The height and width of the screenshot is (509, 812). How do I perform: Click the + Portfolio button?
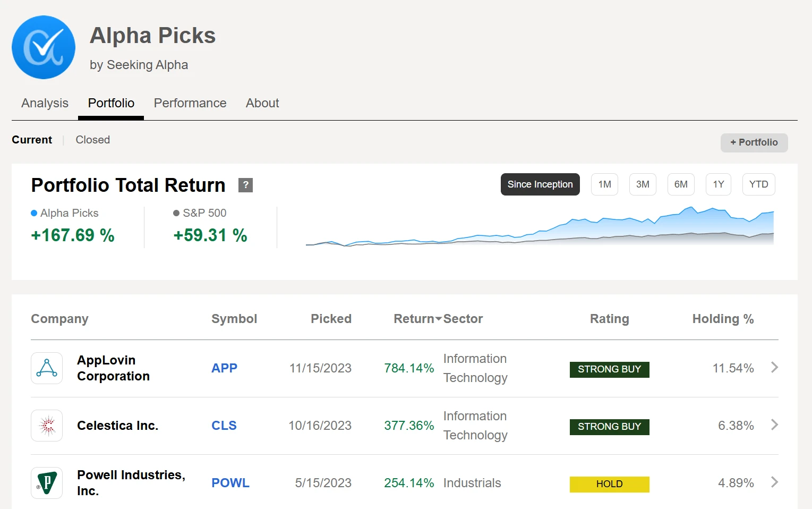coord(754,142)
